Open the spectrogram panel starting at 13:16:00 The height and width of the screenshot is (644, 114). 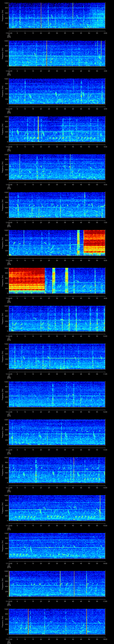pyautogui.click(x=57, y=584)
